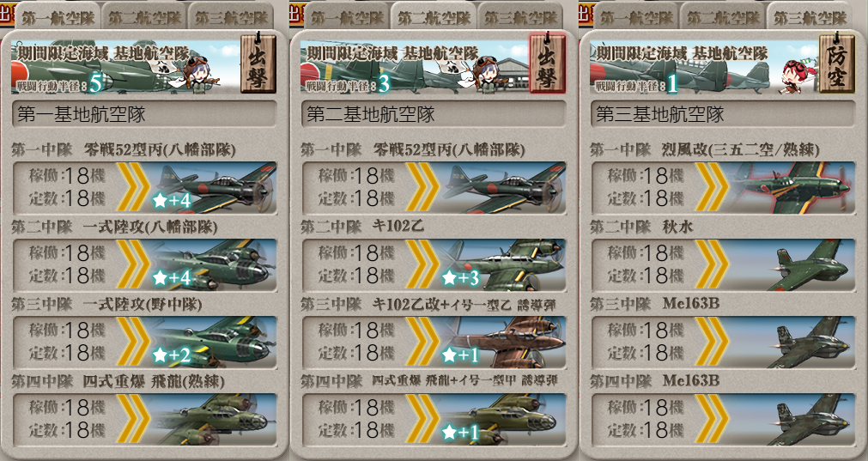Image resolution: width=868 pixels, height=461 pixels.
Task: Toggle the 防空 wooden tag on Third Air Base
Action: pos(836,63)
